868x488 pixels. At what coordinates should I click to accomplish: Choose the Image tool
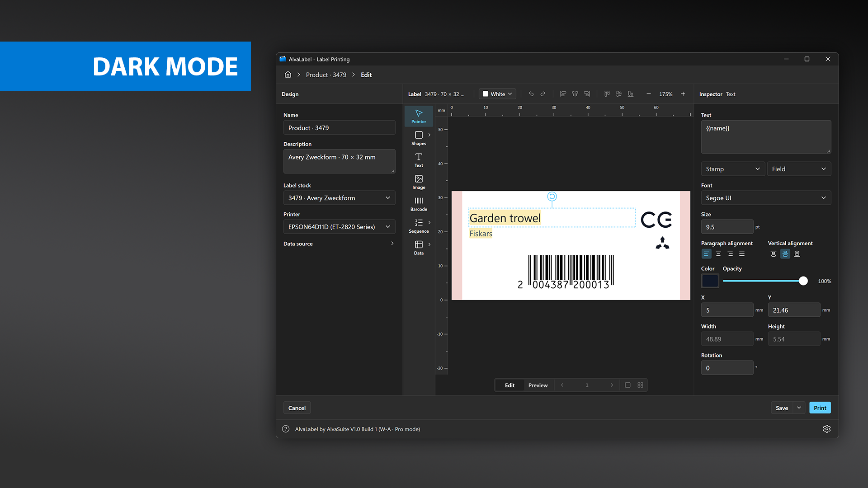pyautogui.click(x=419, y=182)
